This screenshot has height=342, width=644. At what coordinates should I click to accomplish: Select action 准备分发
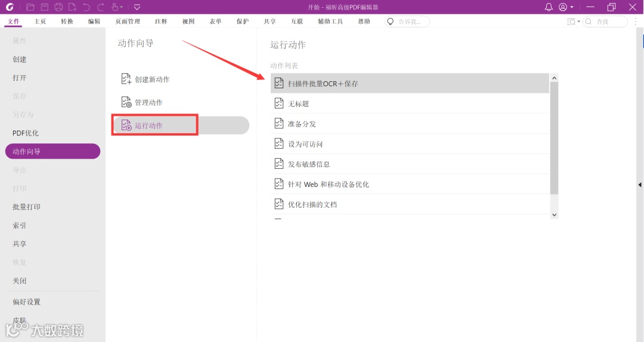410,124
